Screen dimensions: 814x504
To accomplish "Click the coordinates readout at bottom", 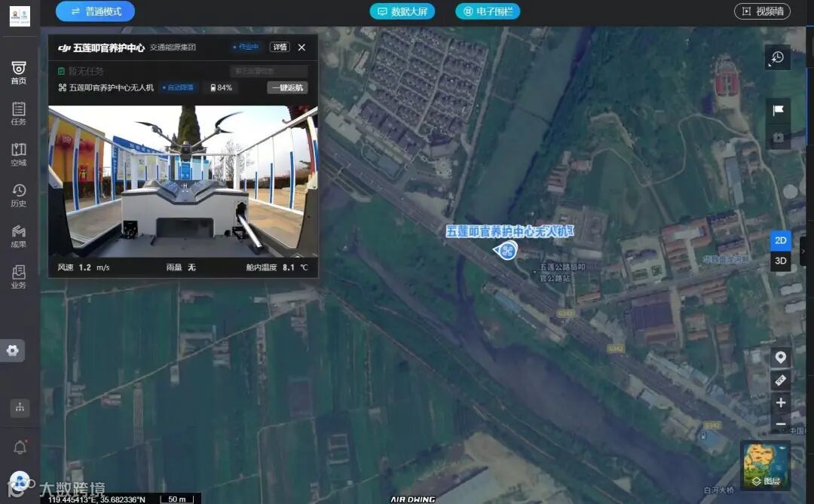I will [96, 499].
